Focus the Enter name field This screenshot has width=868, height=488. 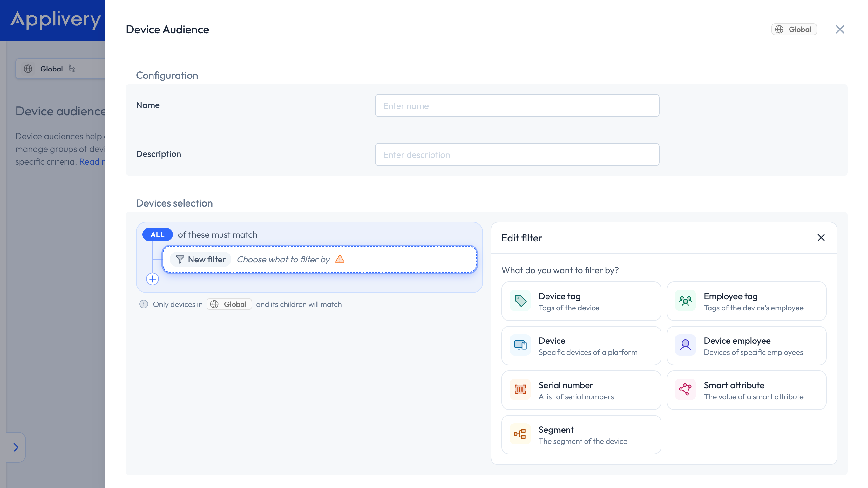(x=517, y=105)
